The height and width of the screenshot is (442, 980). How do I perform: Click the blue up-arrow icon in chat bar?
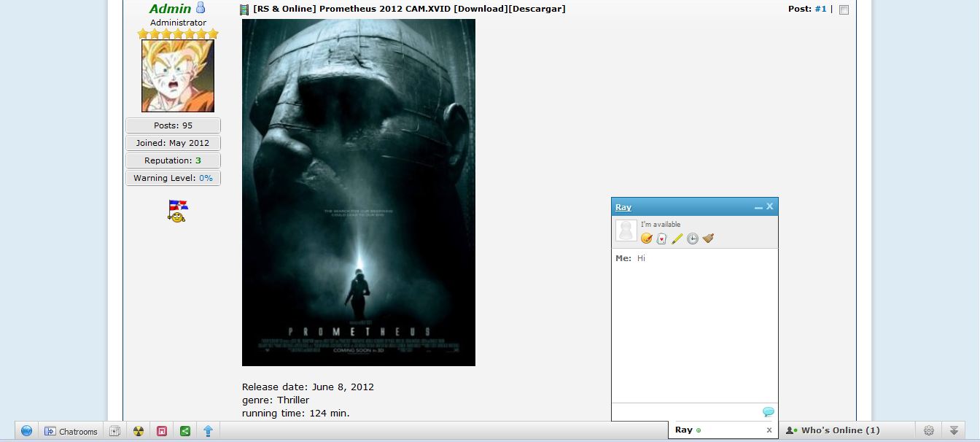[x=208, y=431]
